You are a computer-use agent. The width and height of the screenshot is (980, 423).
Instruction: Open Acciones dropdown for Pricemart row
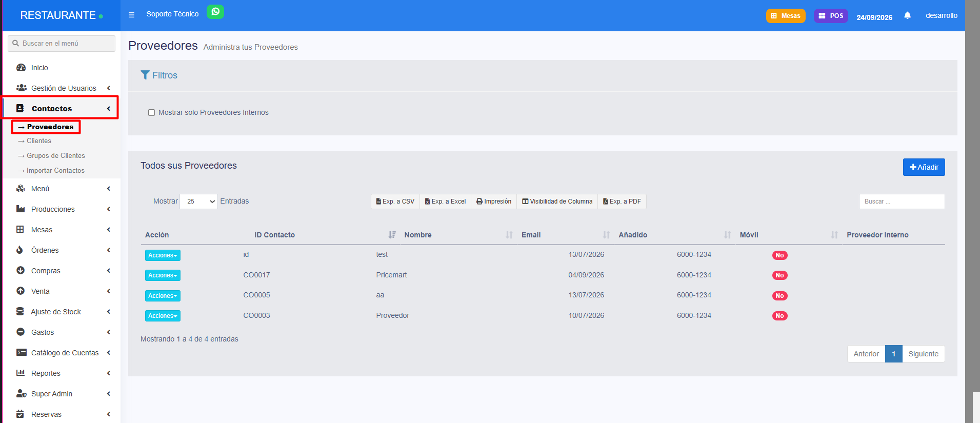[x=163, y=275]
